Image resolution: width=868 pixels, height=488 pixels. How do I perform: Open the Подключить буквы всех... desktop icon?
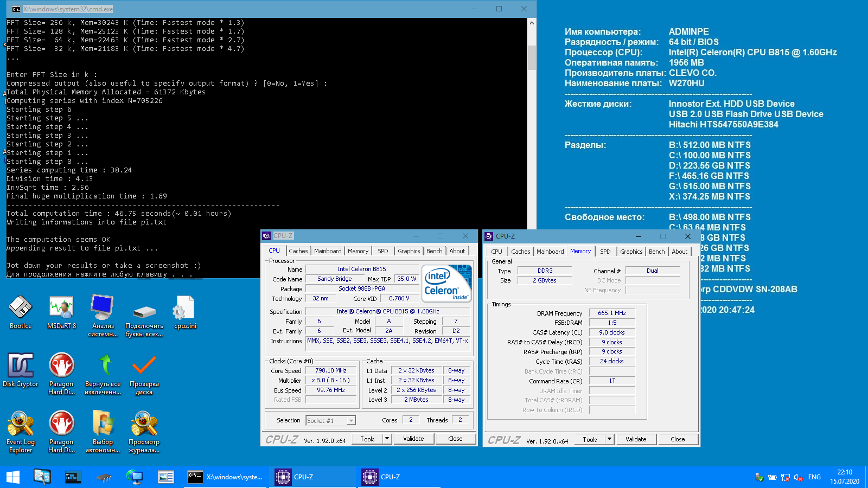coord(144,320)
